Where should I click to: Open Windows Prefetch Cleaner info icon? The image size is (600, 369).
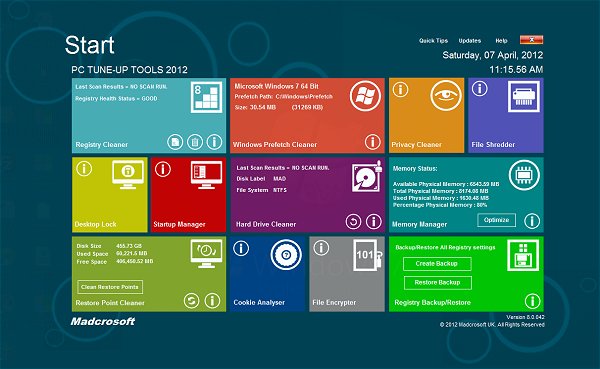372,142
